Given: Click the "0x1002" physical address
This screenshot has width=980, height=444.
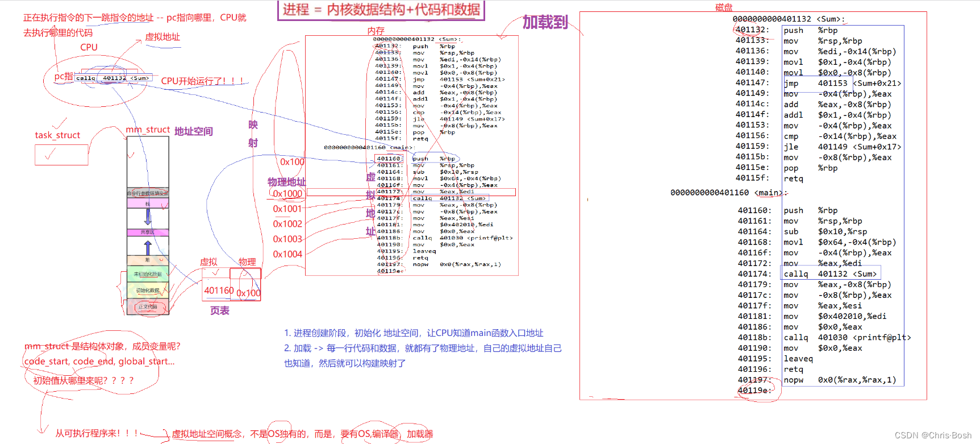Looking at the screenshot, I should pos(287,224).
